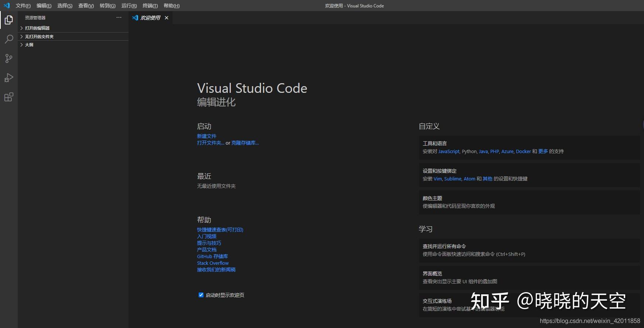Image resolution: width=644 pixels, height=328 pixels.
Task: Click the 打开文件夹... link
Action: point(210,143)
